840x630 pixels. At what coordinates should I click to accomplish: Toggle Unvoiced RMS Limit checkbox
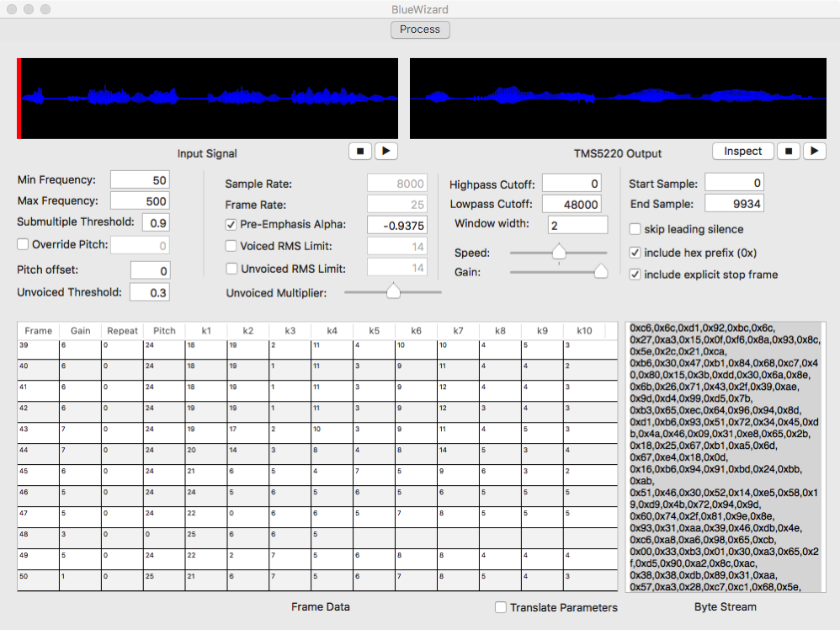coord(231,268)
